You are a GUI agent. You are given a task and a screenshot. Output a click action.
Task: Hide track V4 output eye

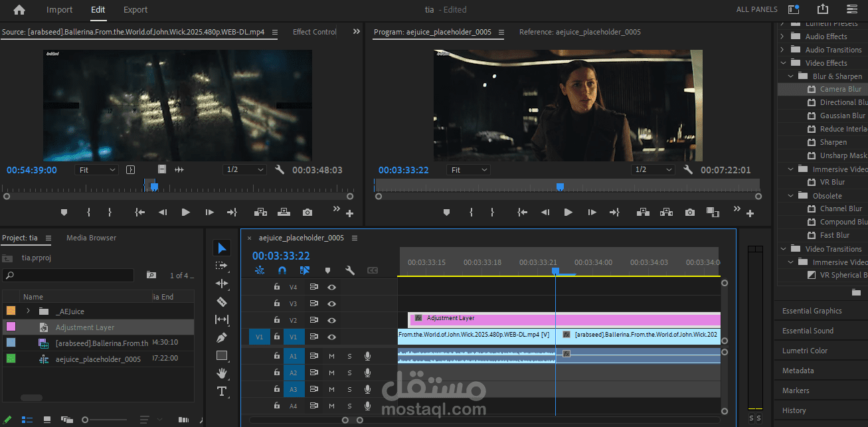(331, 288)
